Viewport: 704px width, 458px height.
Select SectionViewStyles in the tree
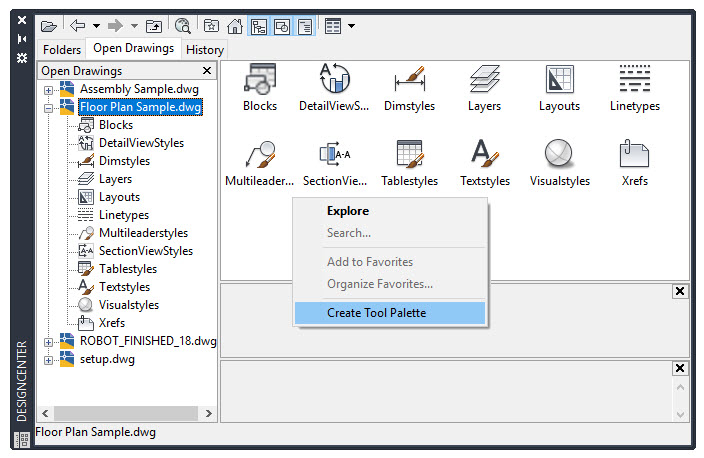click(x=146, y=251)
